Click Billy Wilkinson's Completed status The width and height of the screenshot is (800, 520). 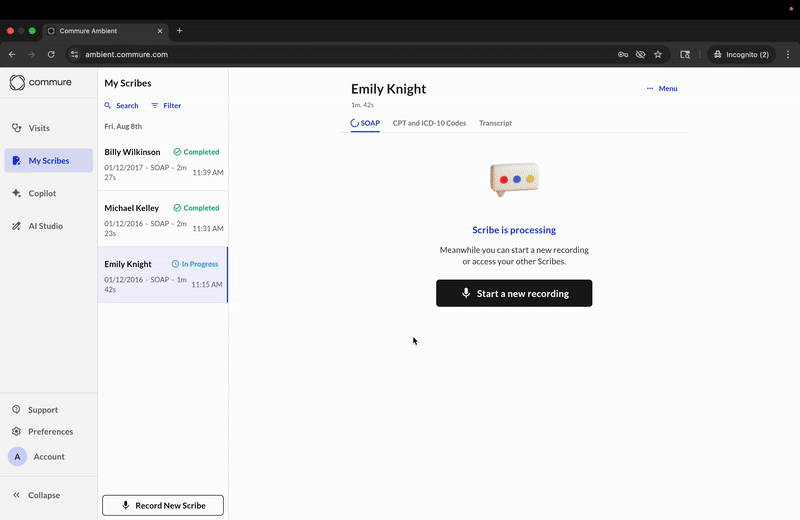(x=196, y=152)
